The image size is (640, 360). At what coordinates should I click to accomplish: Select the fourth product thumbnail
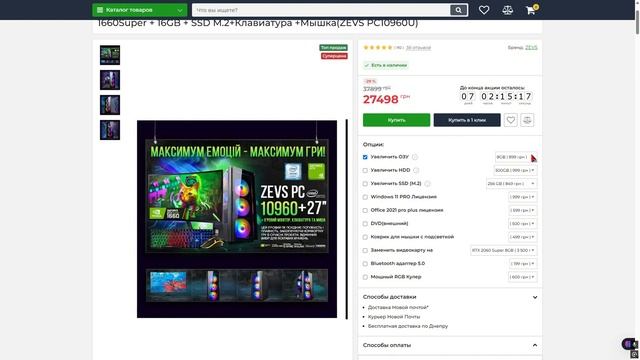[x=110, y=130]
